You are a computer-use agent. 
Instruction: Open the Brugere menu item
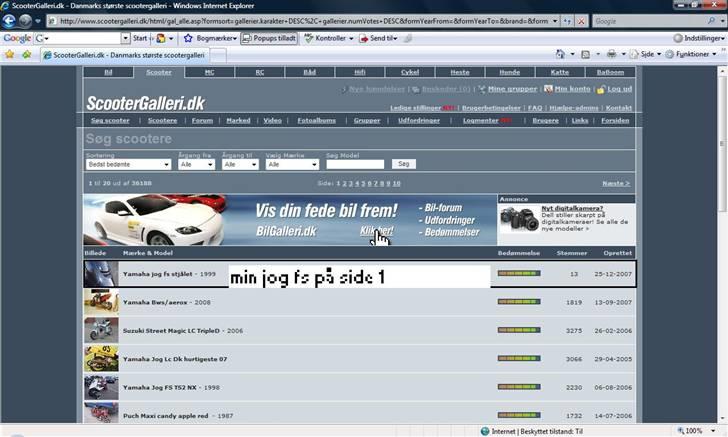pos(546,120)
